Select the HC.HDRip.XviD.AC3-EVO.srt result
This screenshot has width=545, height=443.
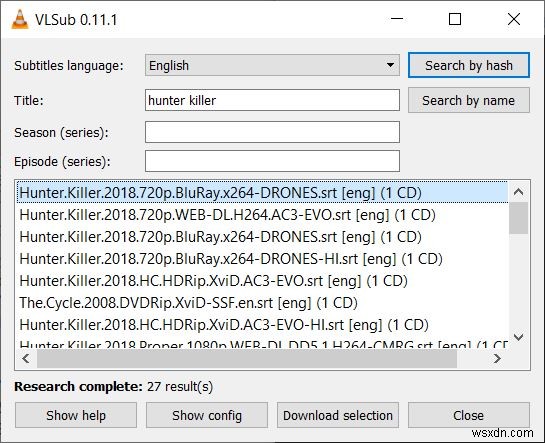point(263,281)
